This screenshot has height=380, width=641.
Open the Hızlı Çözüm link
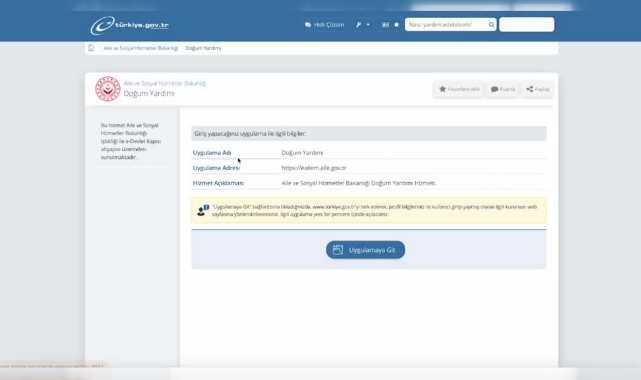pyautogui.click(x=325, y=25)
